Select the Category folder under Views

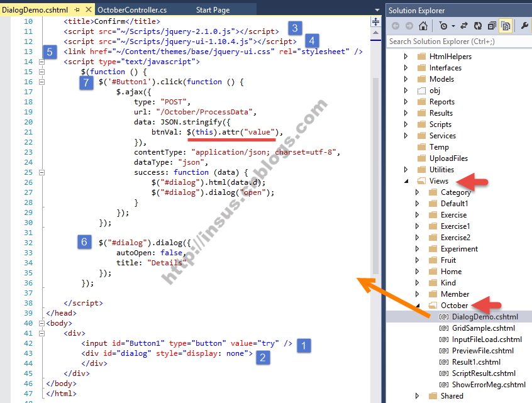pyautogui.click(x=456, y=192)
